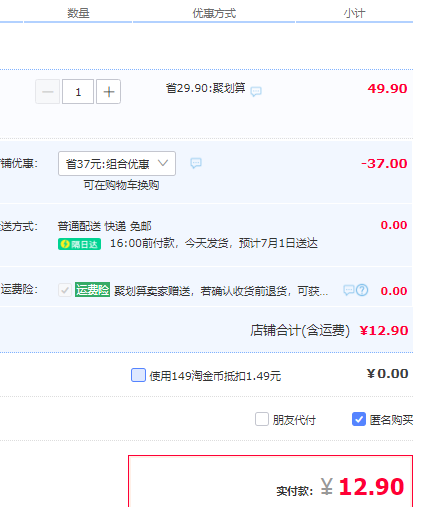
Task: Click comment bubble icon in 运费险 row
Action: 349,290
